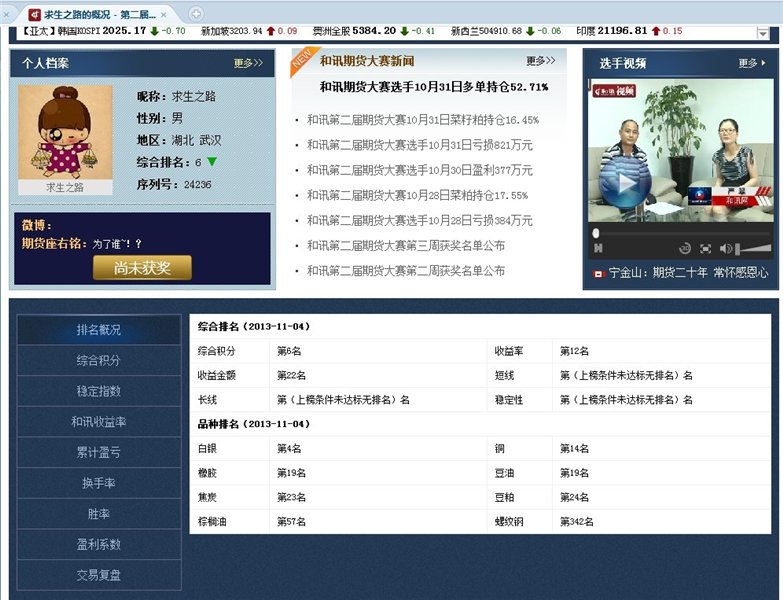The width and height of the screenshot is (783, 600).
Task: Open a new browser tab with the plus icon
Action: [196, 14]
